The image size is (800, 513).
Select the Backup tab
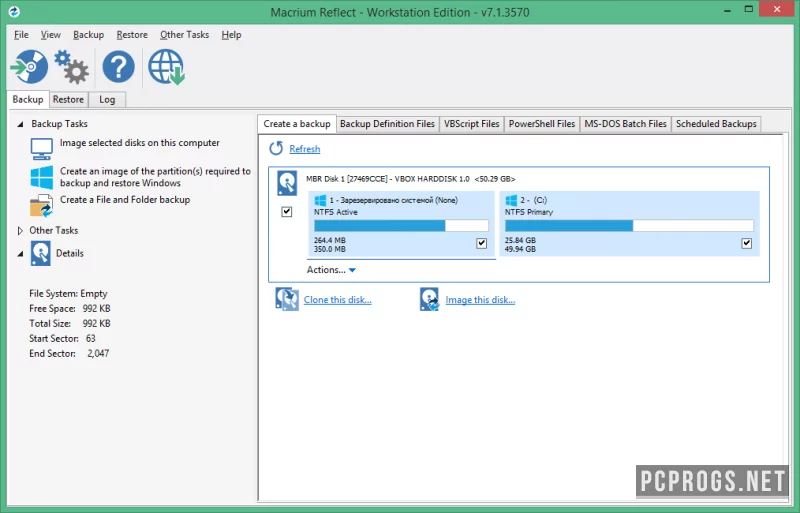coord(28,100)
